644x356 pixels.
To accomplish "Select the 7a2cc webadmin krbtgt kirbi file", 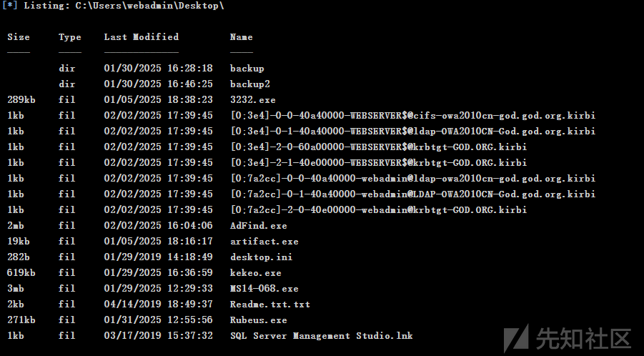I will click(x=378, y=210).
